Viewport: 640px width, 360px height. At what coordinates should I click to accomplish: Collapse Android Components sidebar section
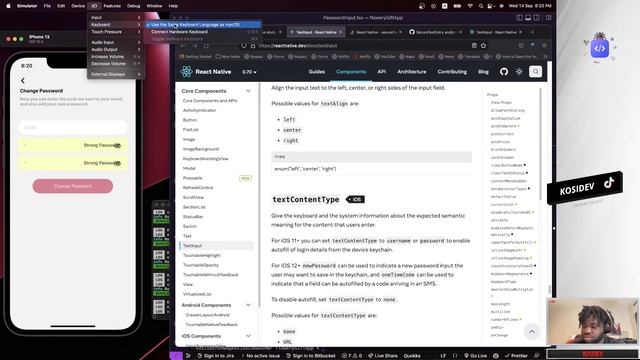tap(248, 305)
